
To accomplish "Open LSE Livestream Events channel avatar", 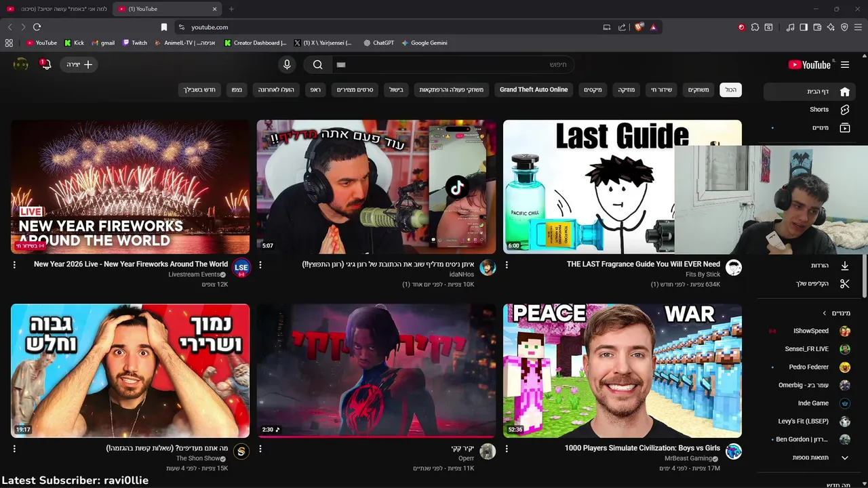I will (x=241, y=268).
